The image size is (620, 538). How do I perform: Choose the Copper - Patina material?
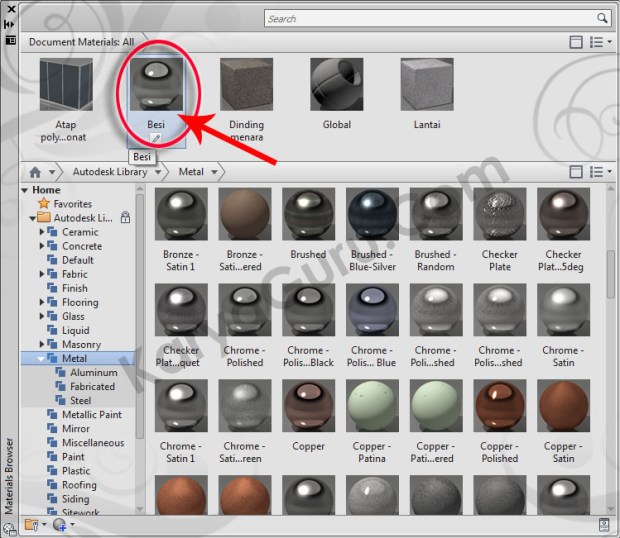point(372,406)
